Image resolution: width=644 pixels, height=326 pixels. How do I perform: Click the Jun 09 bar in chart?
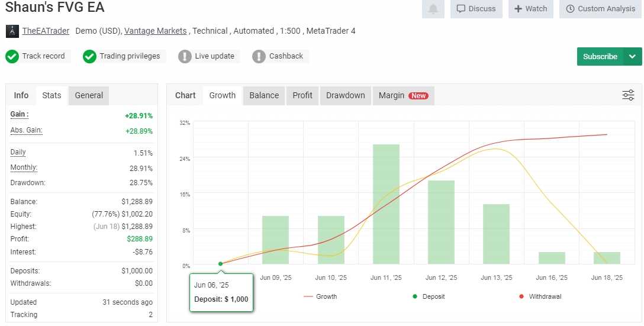pos(276,240)
